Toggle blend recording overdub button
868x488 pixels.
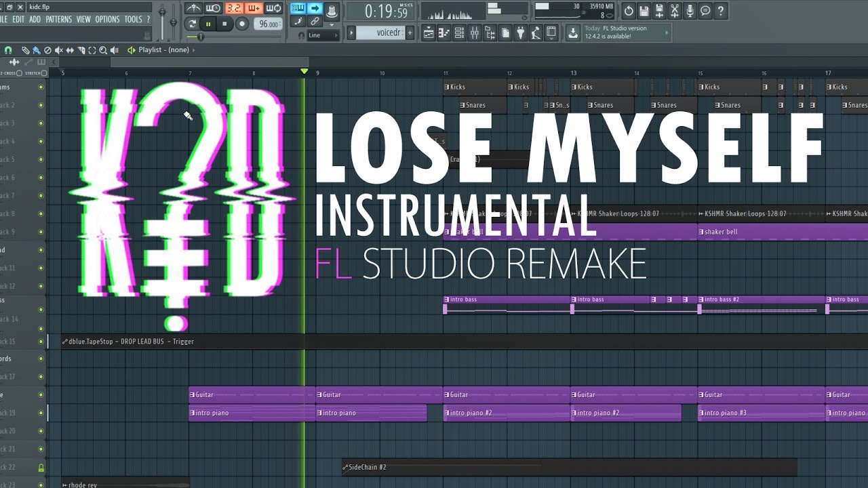254,8
